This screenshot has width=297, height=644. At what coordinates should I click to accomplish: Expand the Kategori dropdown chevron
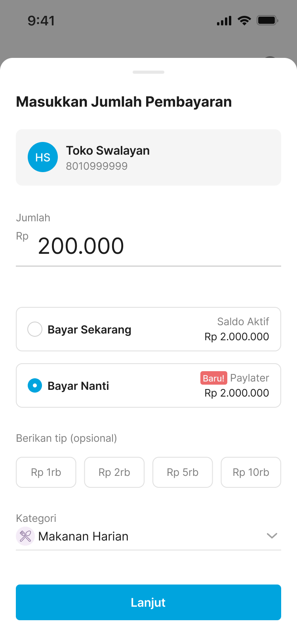coord(272,536)
